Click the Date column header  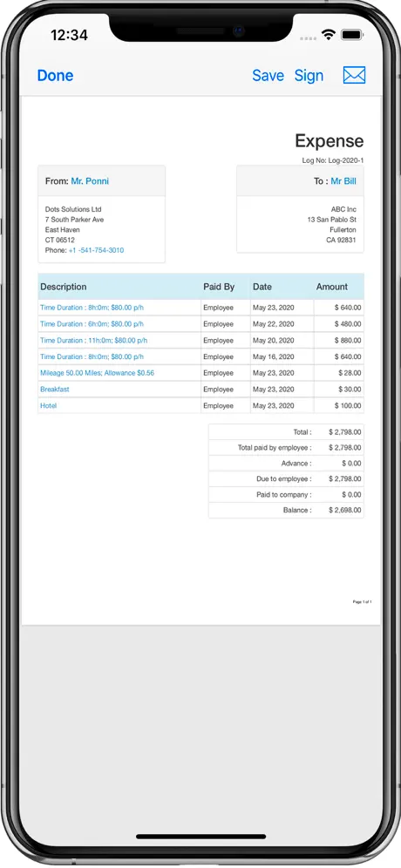tap(262, 287)
